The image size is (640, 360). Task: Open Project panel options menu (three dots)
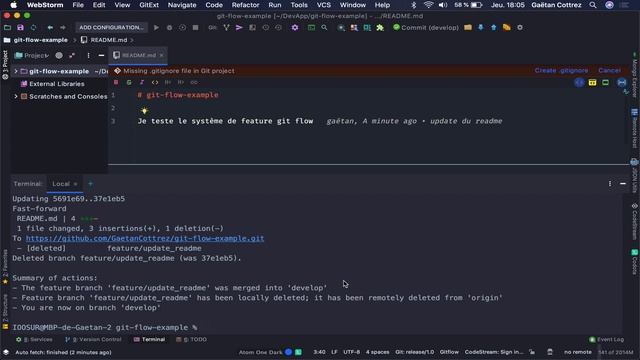click(88, 56)
